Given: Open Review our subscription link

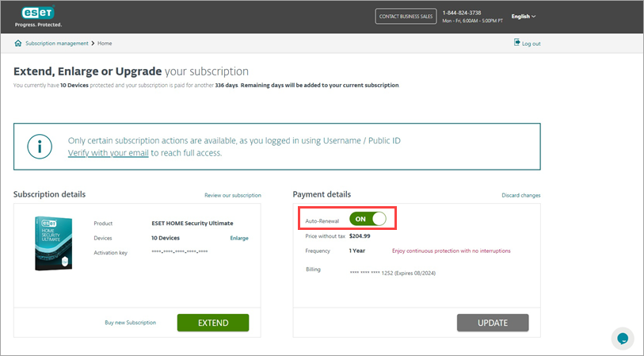Looking at the screenshot, I should tap(233, 195).
